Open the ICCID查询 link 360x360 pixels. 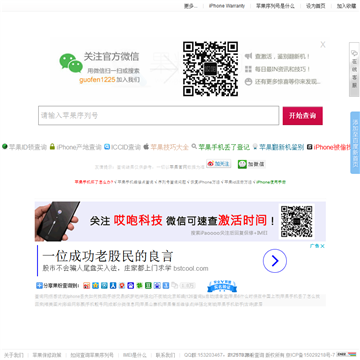click(x=126, y=147)
